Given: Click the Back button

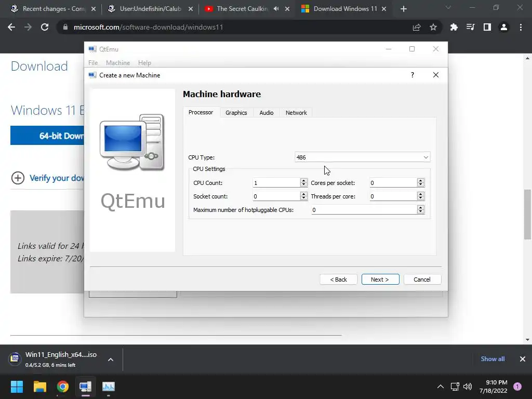Looking at the screenshot, I should (x=338, y=279).
